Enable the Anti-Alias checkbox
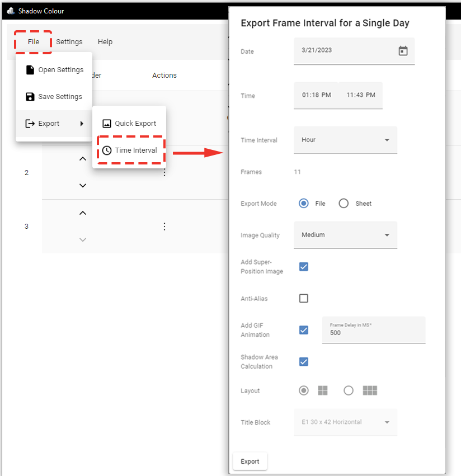 (x=303, y=298)
